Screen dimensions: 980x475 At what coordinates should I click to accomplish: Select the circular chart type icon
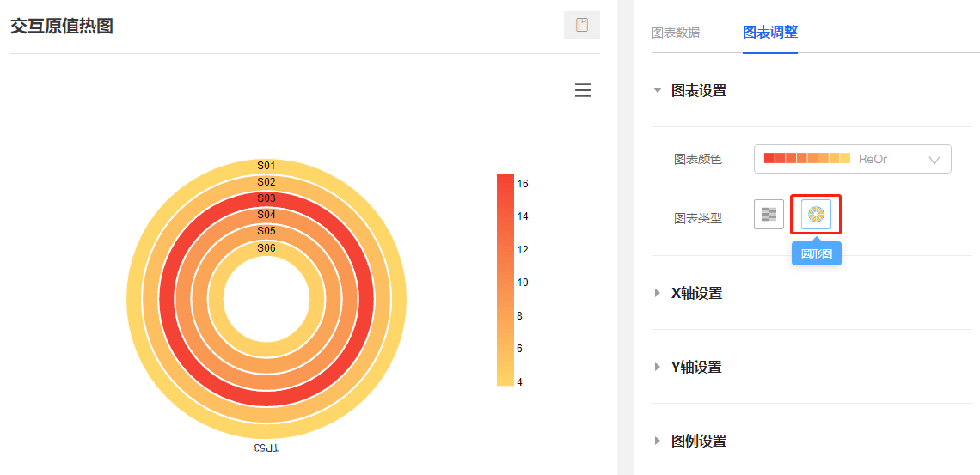click(x=817, y=215)
